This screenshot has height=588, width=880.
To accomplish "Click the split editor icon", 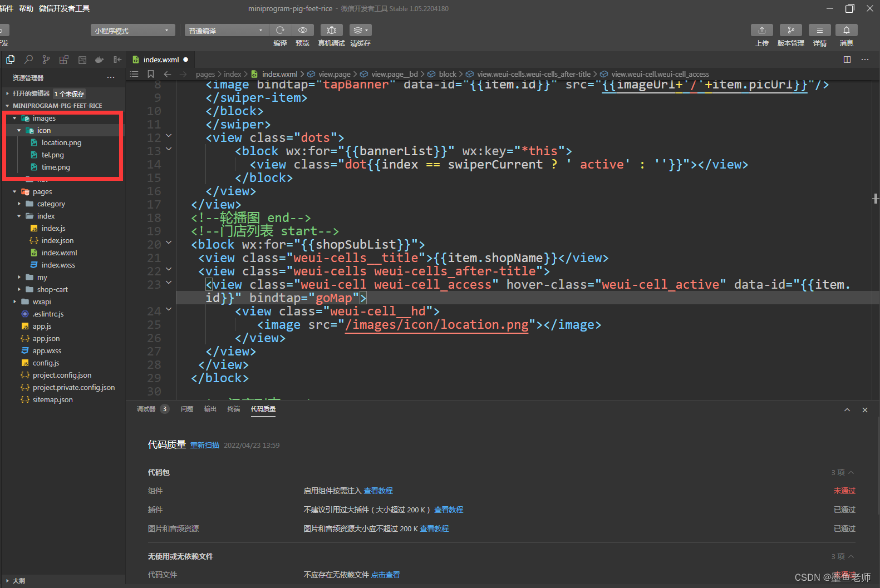I will pos(847,60).
